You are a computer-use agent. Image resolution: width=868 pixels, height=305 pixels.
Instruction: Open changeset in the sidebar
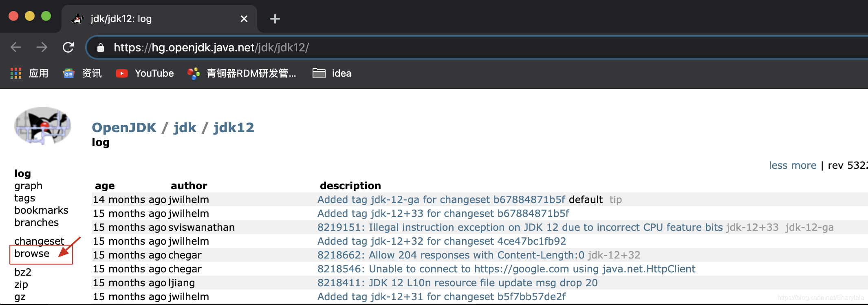pyautogui.click(x=40, y=241)
